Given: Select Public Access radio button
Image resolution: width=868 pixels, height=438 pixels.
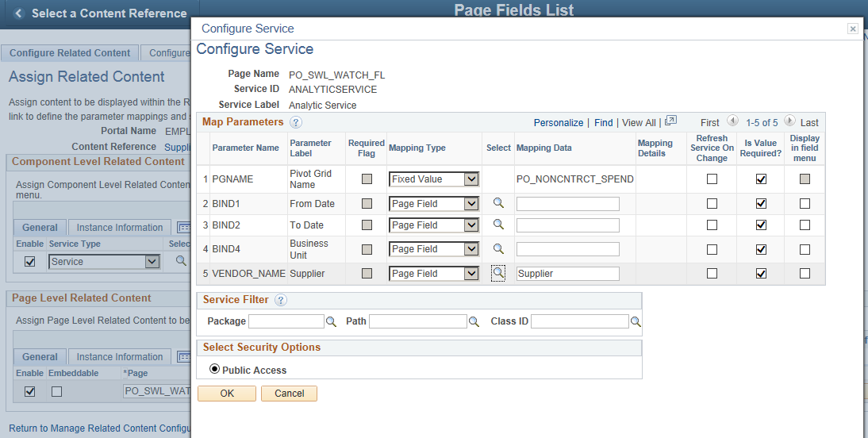Looking at the screenshot, I should (214, 369).
